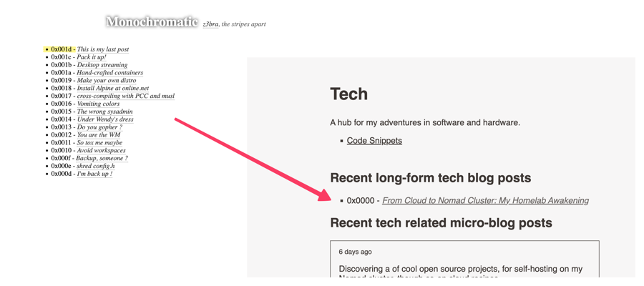Open the 'Code Snippets' link
644x286 pixels.
[374, 141]
